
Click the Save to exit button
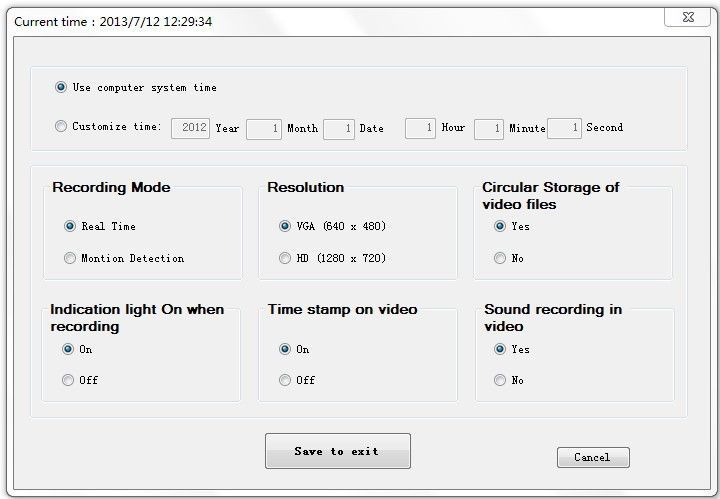tap(338, 451)
